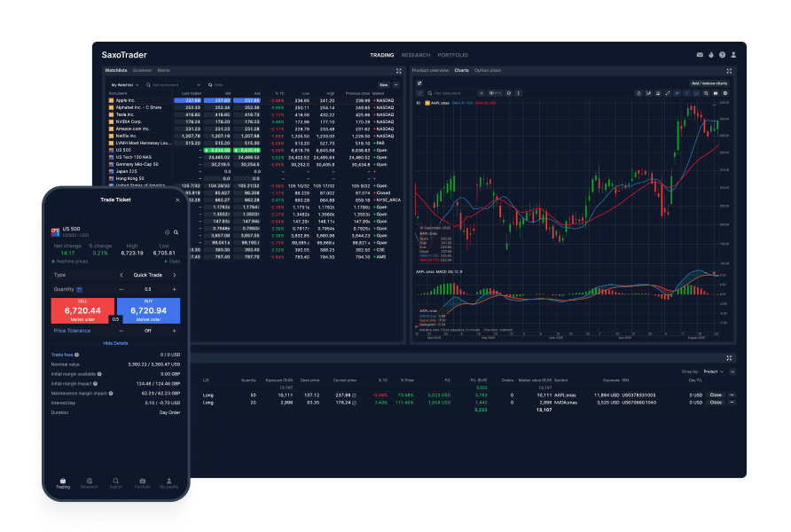
Task: Open the Product grouping dropdown in positions panel
Action: (x=711, y=371)
